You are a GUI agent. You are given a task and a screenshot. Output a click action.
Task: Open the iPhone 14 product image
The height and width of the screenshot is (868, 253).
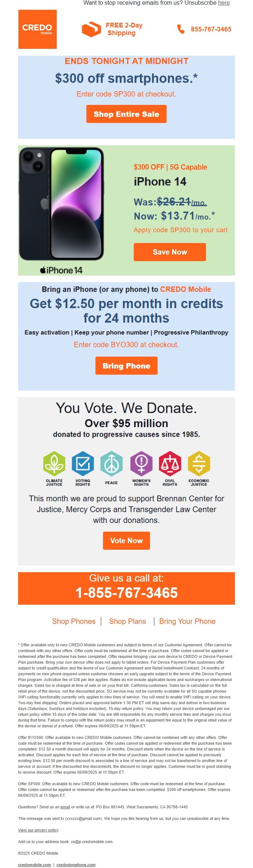pos(61,210)
